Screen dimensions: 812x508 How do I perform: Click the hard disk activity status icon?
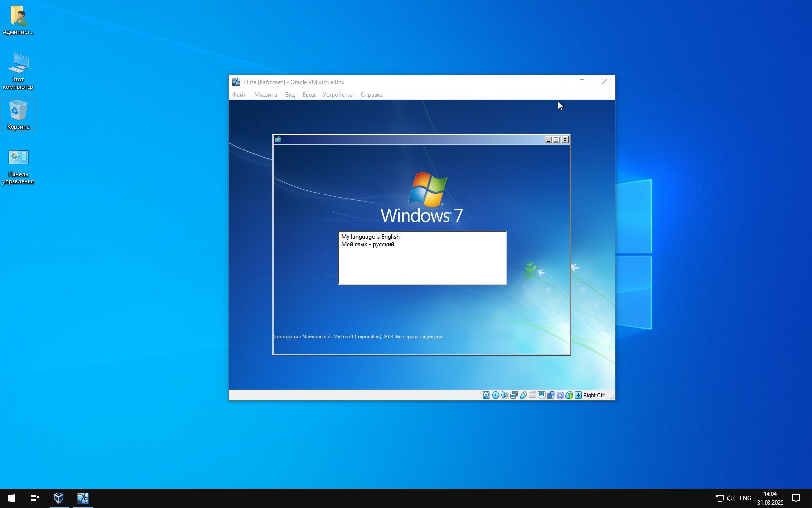click(x=486, y=395)
